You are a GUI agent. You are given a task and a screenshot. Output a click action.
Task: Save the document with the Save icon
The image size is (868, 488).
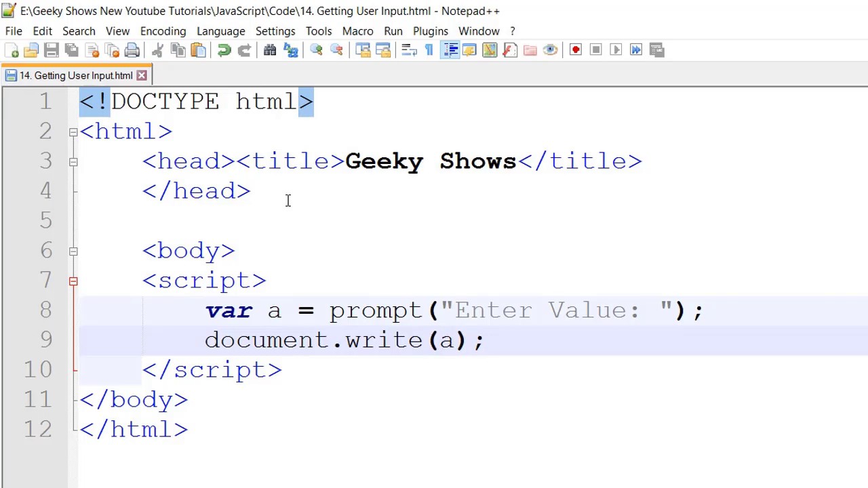pos(51,50)
